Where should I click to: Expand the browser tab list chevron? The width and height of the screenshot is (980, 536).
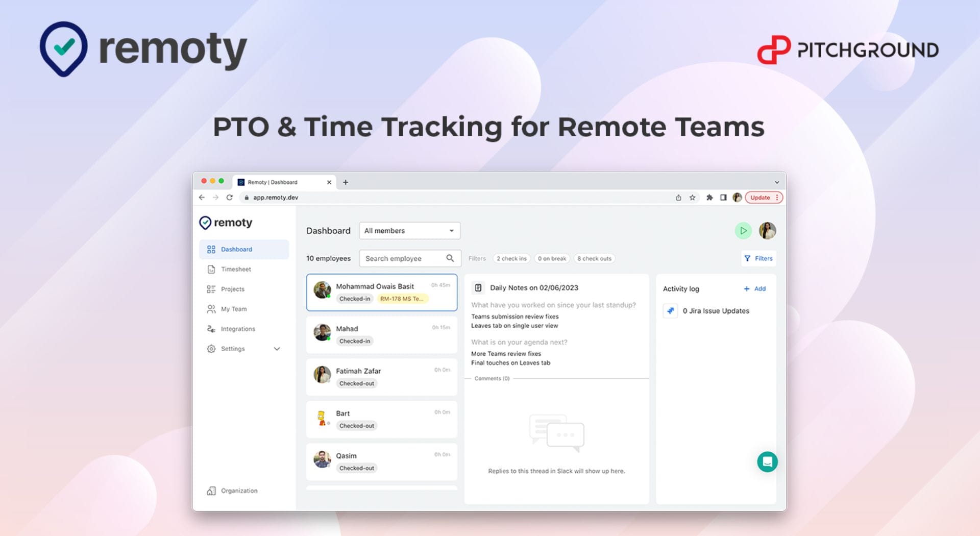pos(776,182)
